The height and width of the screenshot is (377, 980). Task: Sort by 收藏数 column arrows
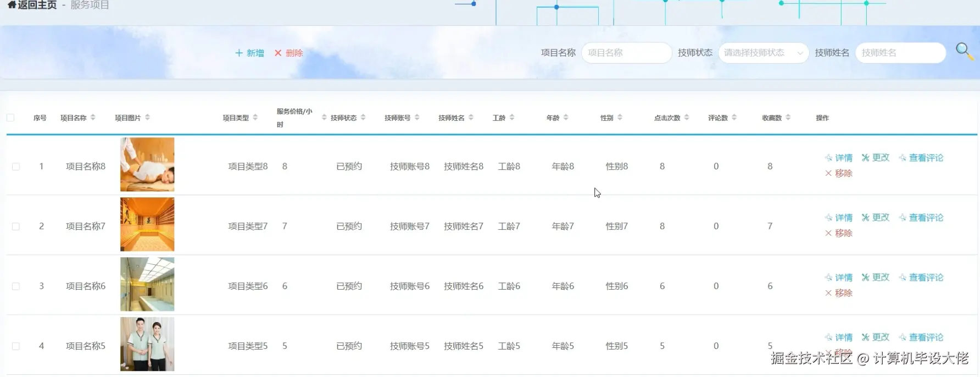788,118
